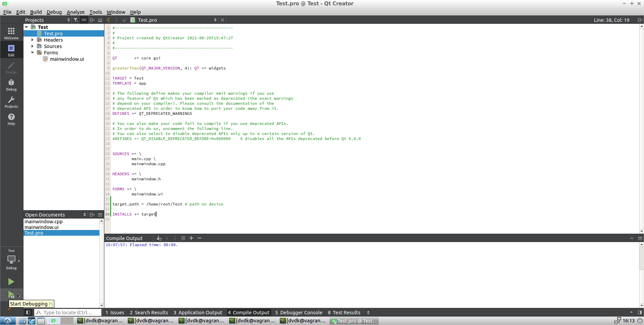Viewport: 644px width, 325px height.
Task: Toggle synchronize with editor link icon
Action: pos(84,20)
